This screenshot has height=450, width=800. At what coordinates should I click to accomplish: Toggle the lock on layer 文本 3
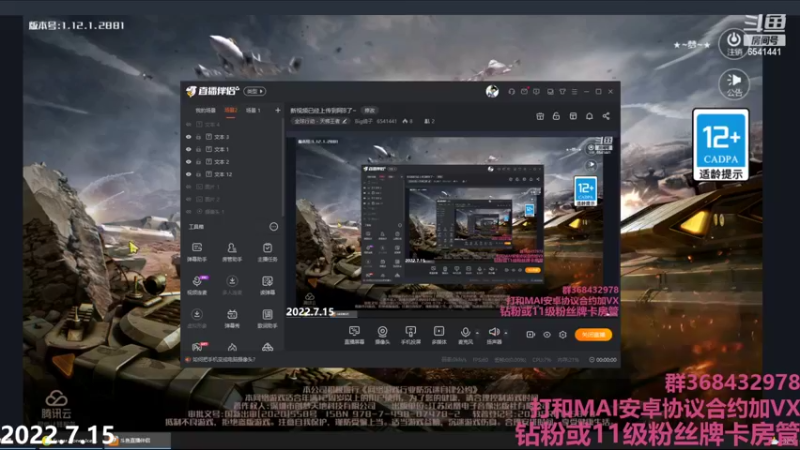click(198, 137)
